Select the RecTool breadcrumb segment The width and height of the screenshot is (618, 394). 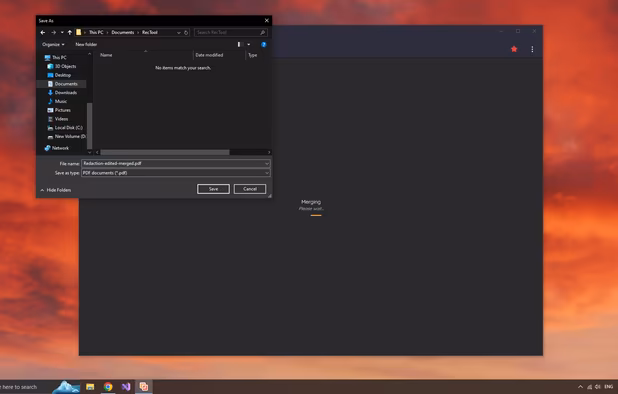[150, 32]
